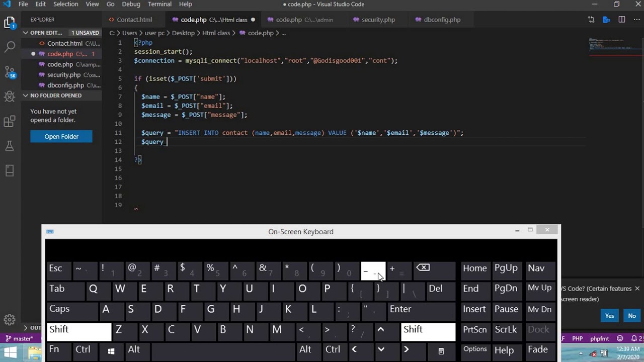Open the user pc breadcrumb dropdown
Screen dimensions: 644x362
[x=155, y=33]
